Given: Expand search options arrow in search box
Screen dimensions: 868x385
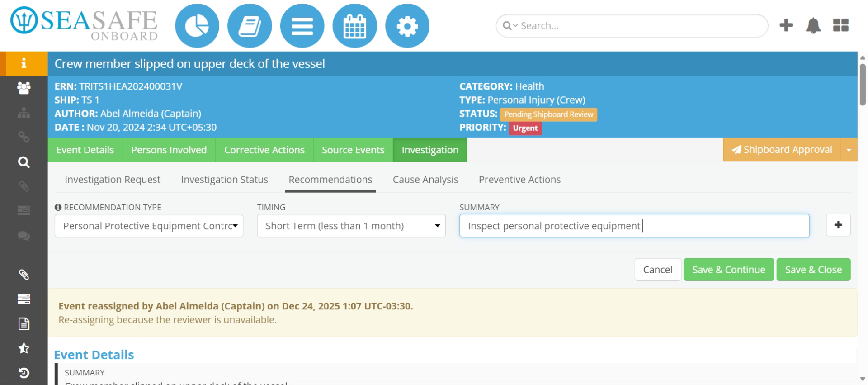Looking at the screenshot, I should (x=515, y=26).
